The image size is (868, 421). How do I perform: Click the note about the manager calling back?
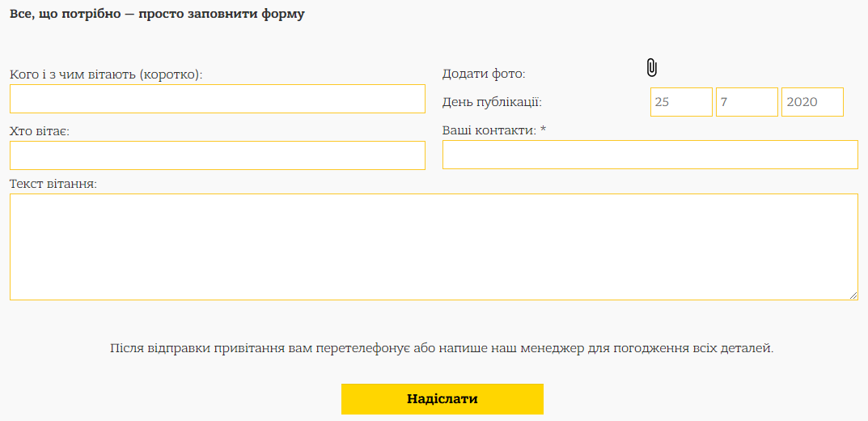pos(441,348)
